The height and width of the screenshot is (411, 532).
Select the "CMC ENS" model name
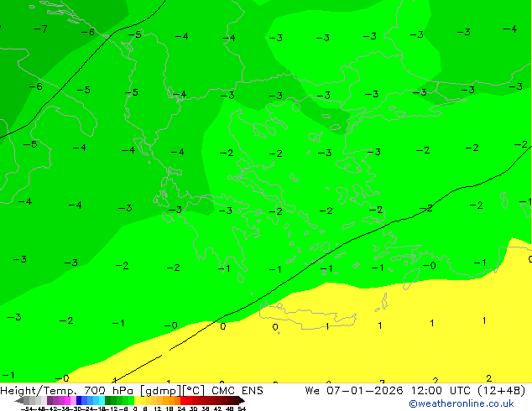coord(237,391)
